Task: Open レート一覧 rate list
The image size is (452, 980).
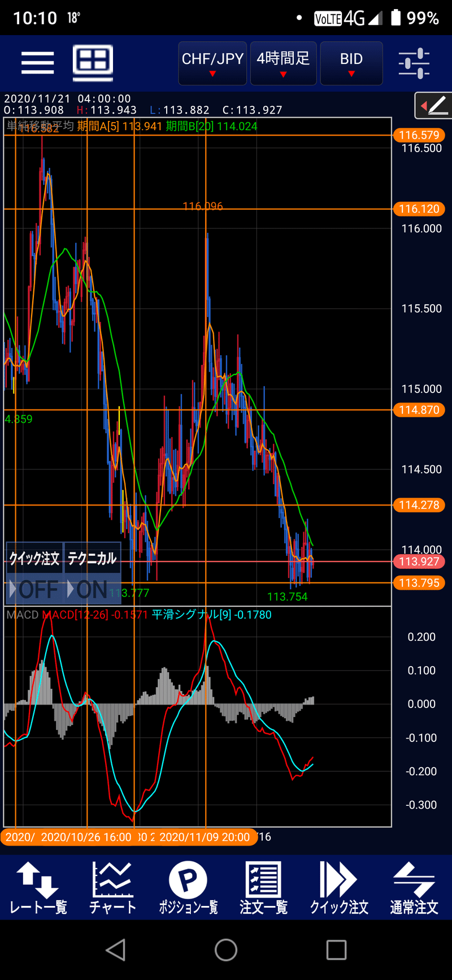Action: click(38, 888)
